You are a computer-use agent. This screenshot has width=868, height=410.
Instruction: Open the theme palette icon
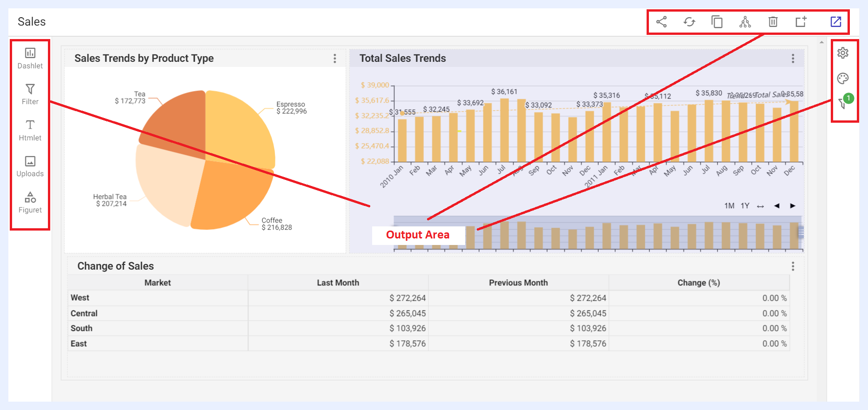point(843,78)
